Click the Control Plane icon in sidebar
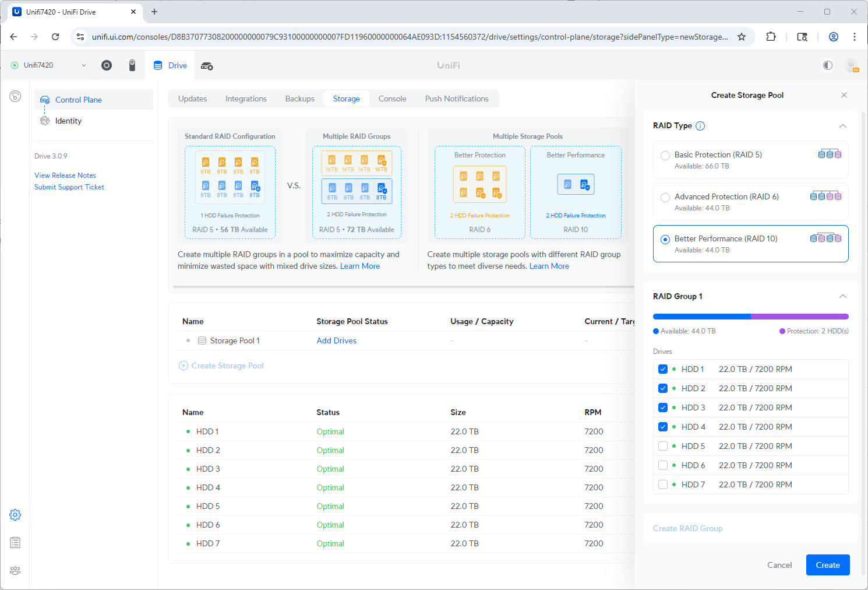The height and width of the screenshot is (590, 868). tap(45, 100)
